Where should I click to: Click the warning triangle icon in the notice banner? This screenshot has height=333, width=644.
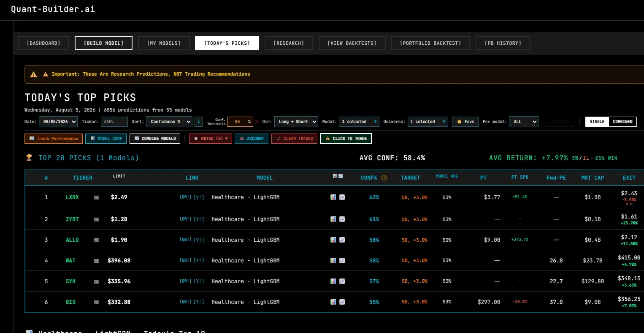coord(34,74)
